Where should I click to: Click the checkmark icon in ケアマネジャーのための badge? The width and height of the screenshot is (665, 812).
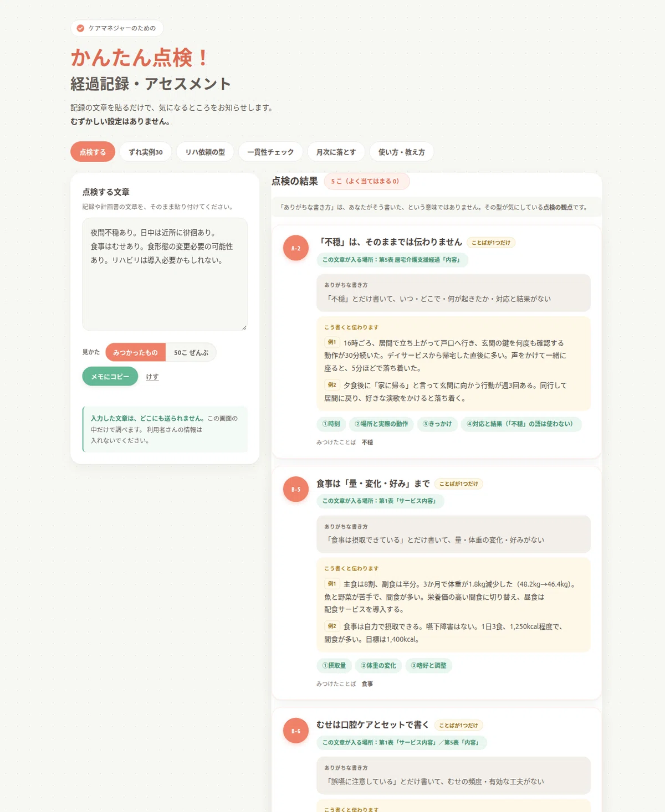(x=80, y=28)
